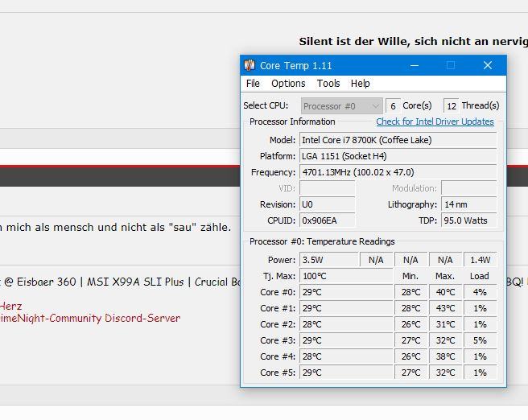The image size is (528, 420).
Task: Click the empty Modulation field
Action: tap(469, 188)
